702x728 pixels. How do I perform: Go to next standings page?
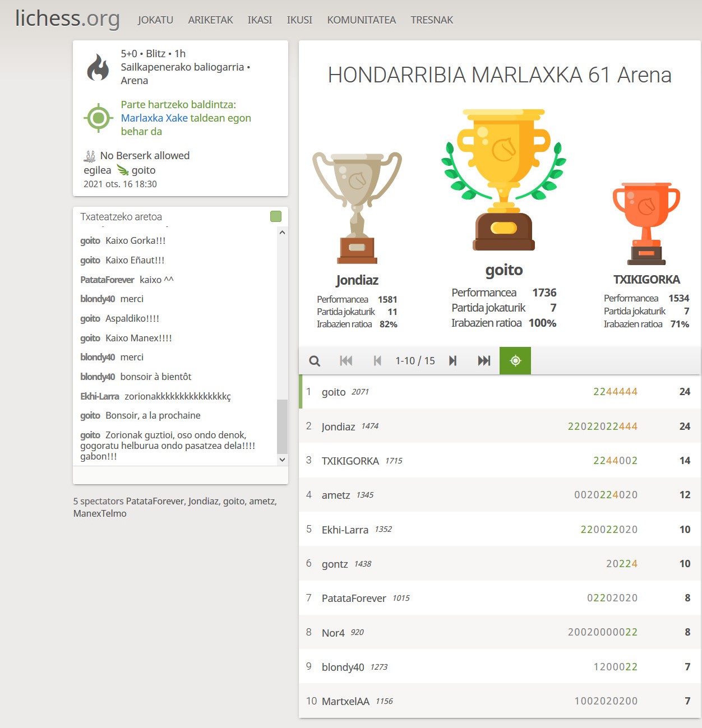point(452,361)
